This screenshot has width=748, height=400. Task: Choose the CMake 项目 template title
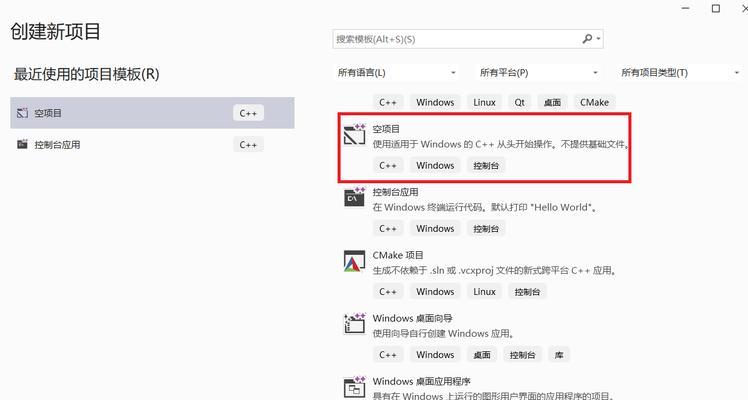[398, 255]
